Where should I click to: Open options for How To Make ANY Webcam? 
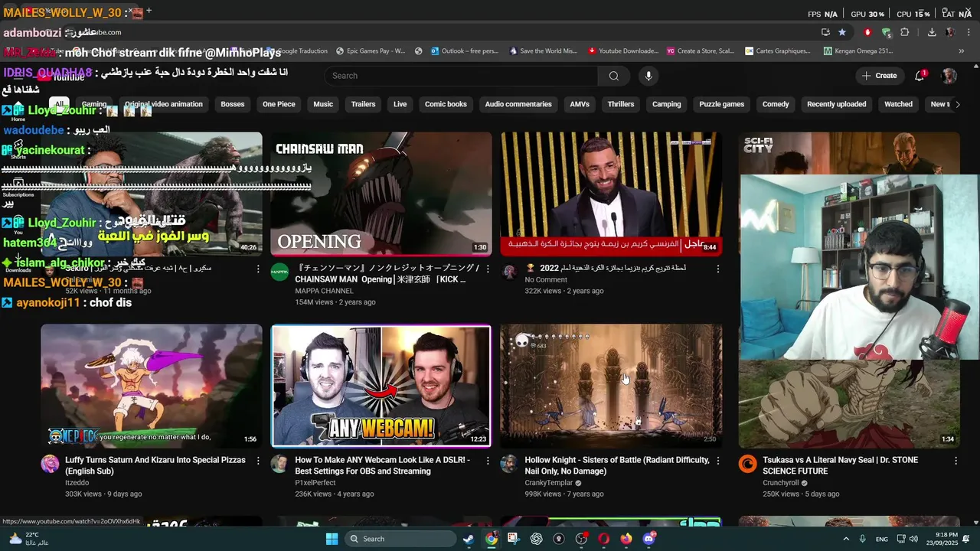488,461
